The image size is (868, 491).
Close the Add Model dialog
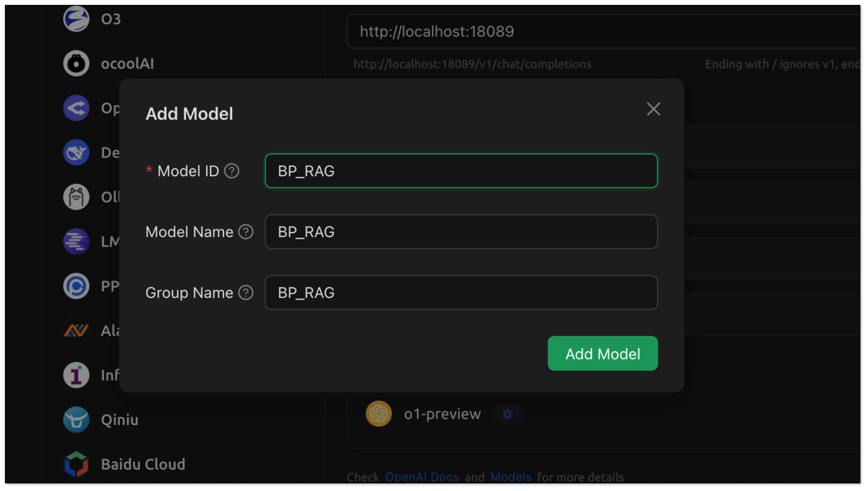[653, 109]
